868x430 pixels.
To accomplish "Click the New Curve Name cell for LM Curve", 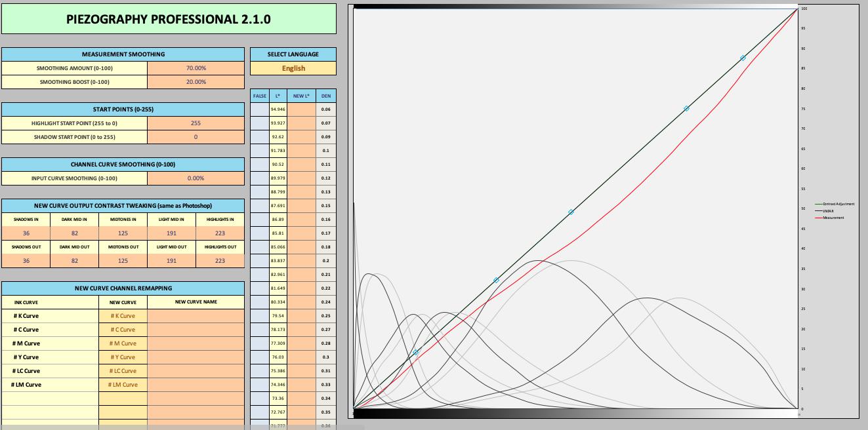I will tap(196, 385).
